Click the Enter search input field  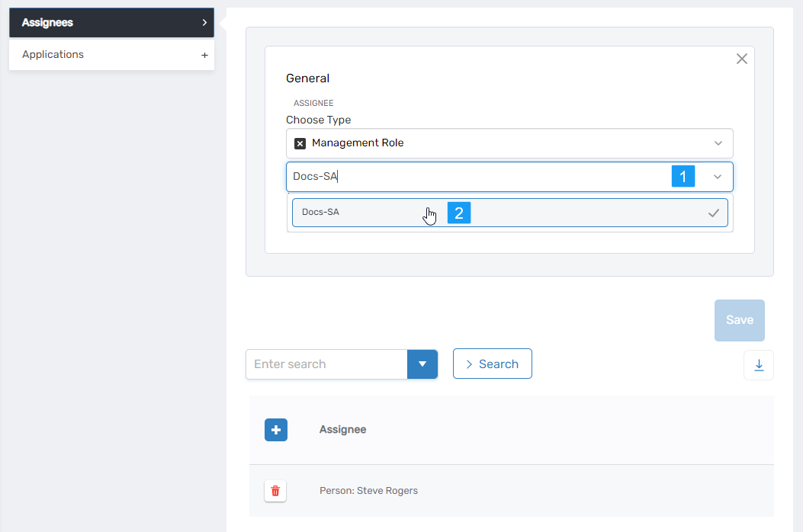[328, 364]
